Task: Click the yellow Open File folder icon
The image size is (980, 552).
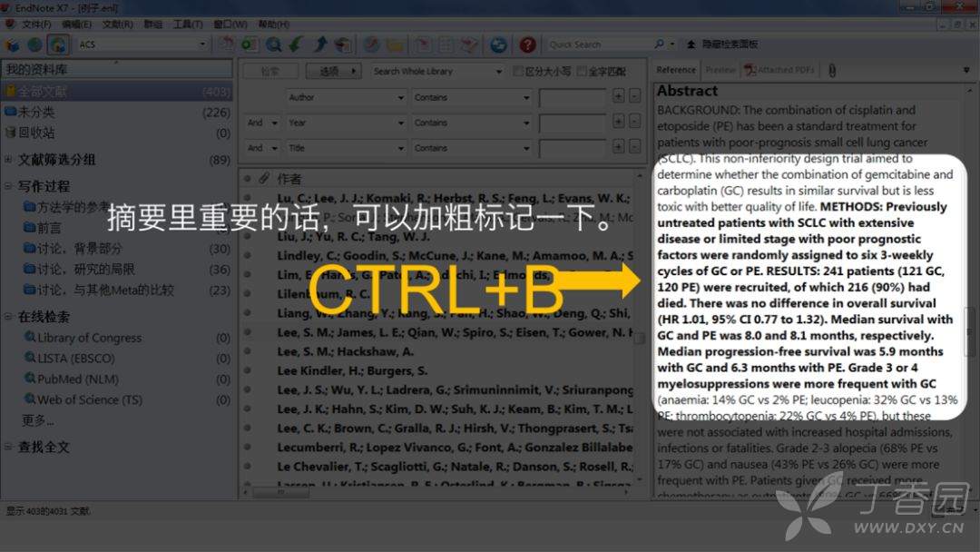Action: coord(395,44)
